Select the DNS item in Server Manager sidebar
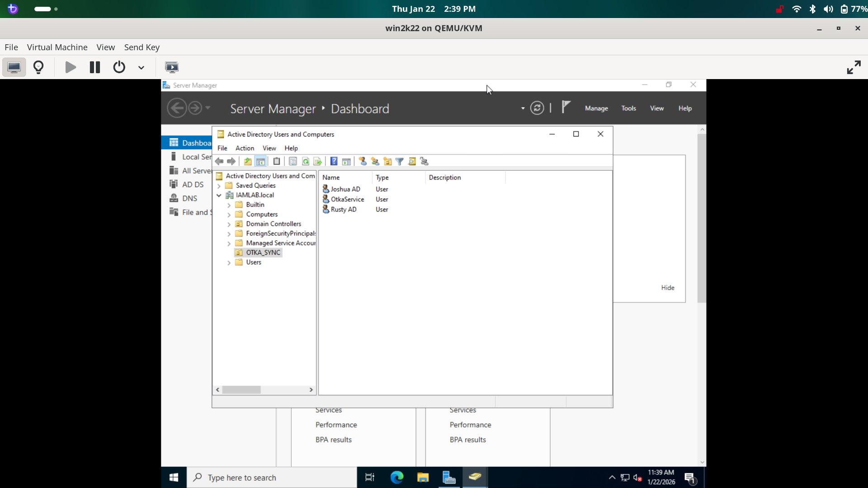 189,198
